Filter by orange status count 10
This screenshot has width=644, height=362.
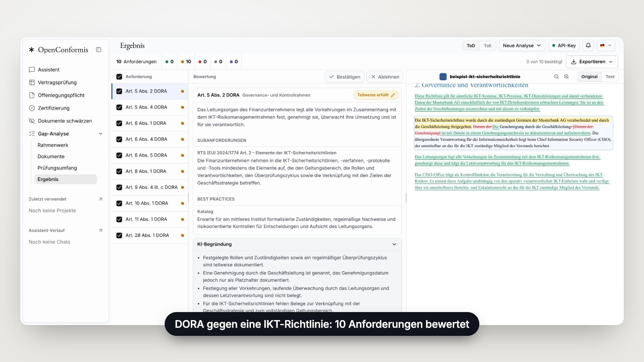point(186,62)
